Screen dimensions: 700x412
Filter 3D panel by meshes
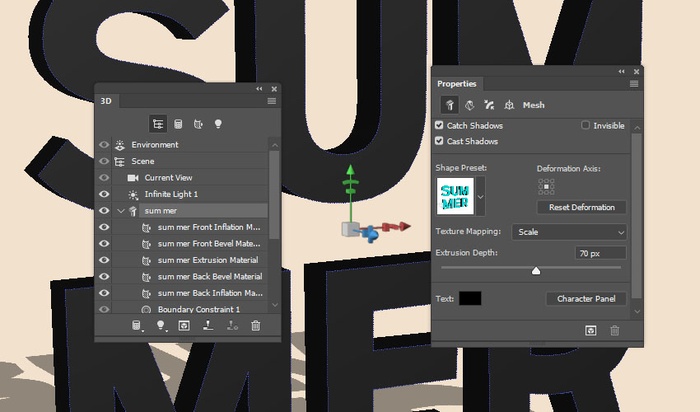pyautogui.click(x=178, y=124)
